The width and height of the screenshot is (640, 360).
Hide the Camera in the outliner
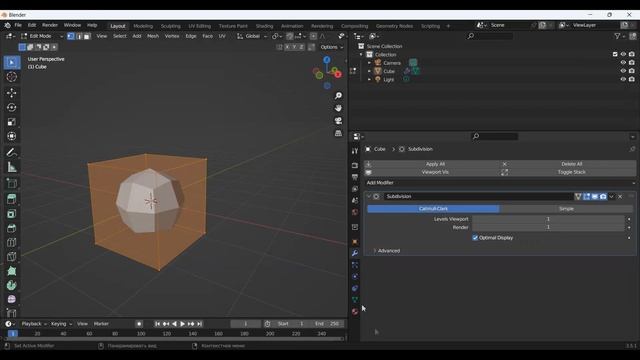[x=623, y=62]
